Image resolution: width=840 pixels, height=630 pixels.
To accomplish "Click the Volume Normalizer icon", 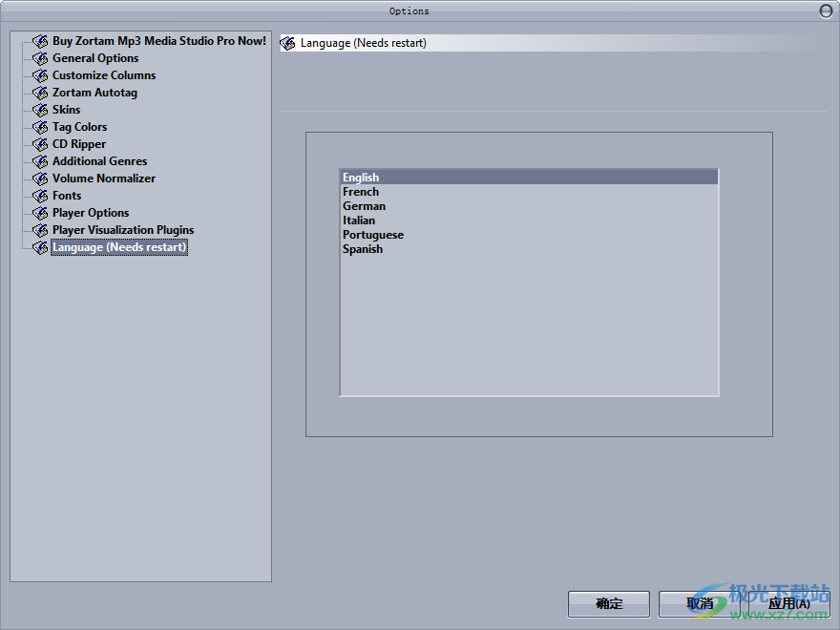I will pos(39,178).
